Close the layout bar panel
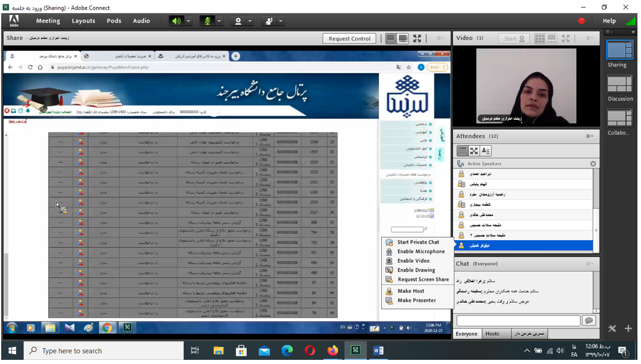Viewport: 641px width, 364px height. (x=633, y=32)
